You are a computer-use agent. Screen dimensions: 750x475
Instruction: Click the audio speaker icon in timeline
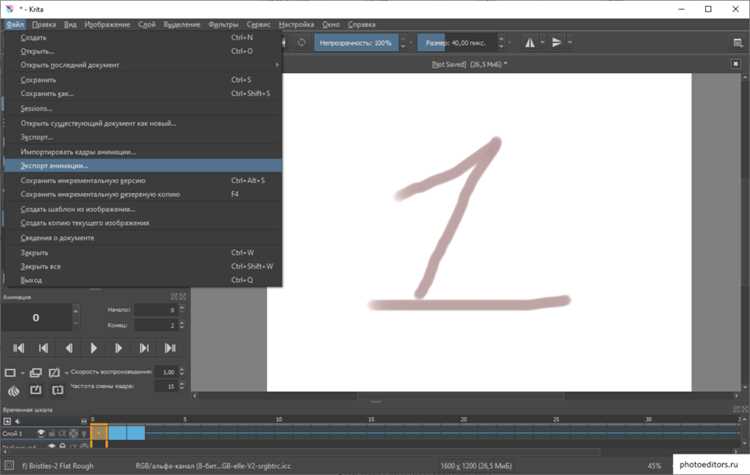(x=17, y=421)
